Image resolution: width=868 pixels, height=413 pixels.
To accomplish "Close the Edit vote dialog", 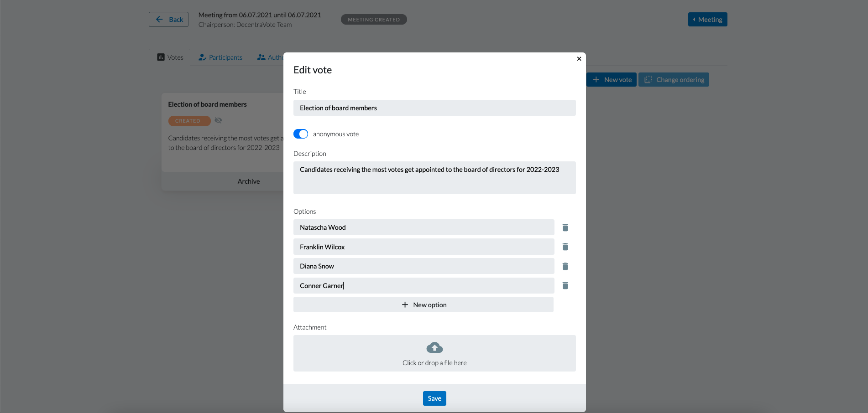I will click(579, 59).
